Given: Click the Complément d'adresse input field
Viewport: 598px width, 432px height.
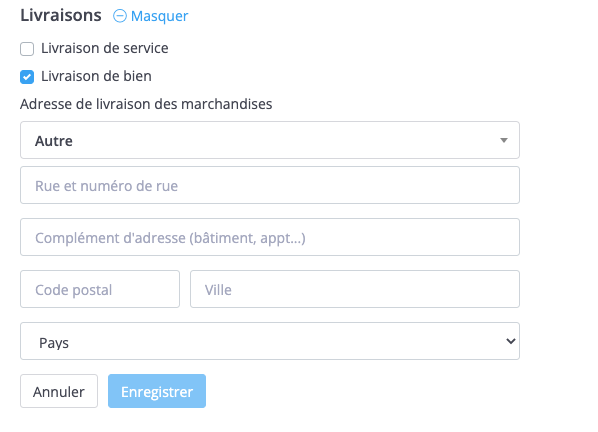Looking at the screenshot, I should (270, 237).
